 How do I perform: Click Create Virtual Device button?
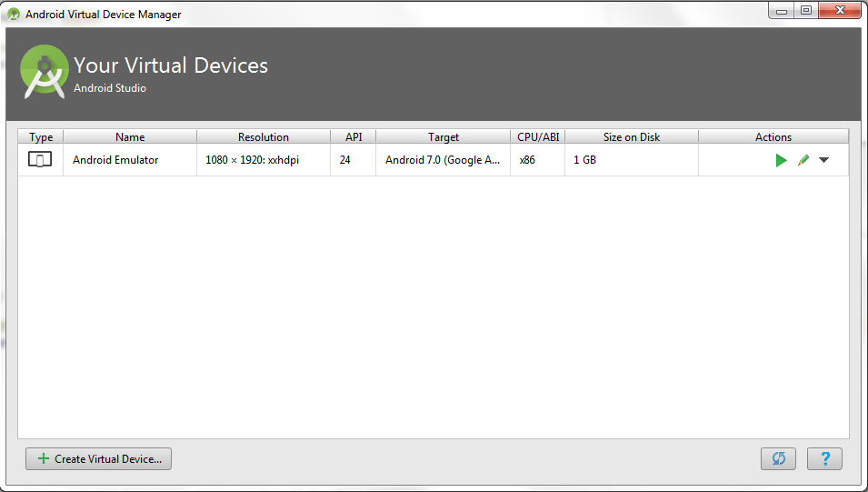pos(98,458)
